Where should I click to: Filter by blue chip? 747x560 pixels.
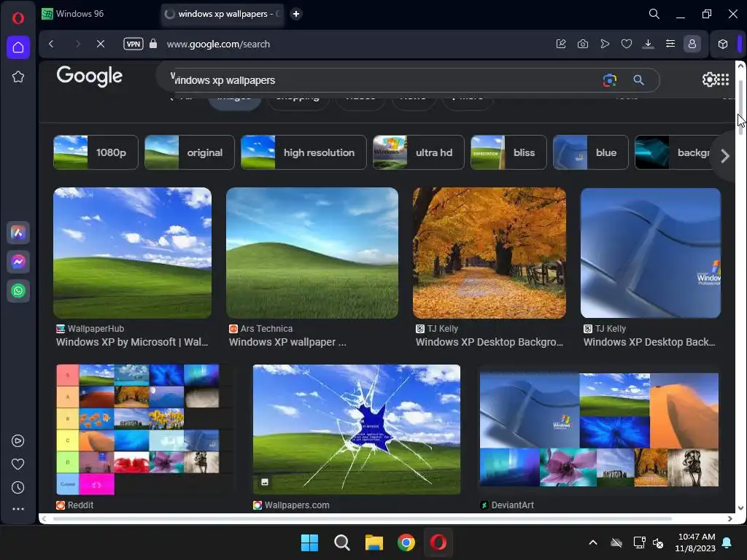(x=590, y=152)
